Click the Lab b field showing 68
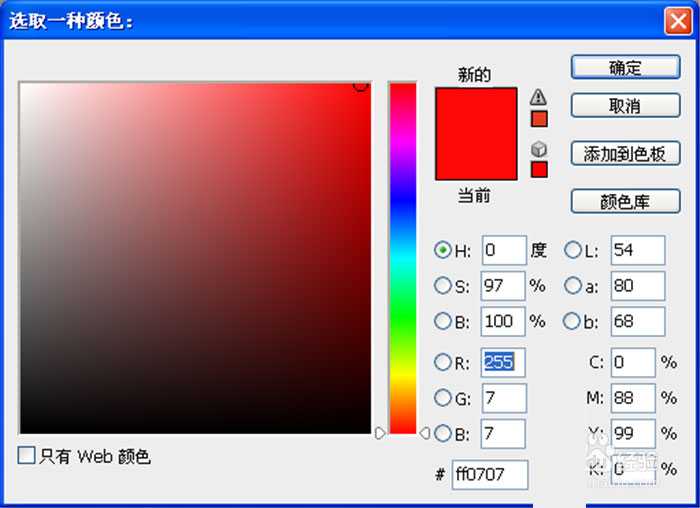The image size is (700, 508). click(x=638, y=321)
